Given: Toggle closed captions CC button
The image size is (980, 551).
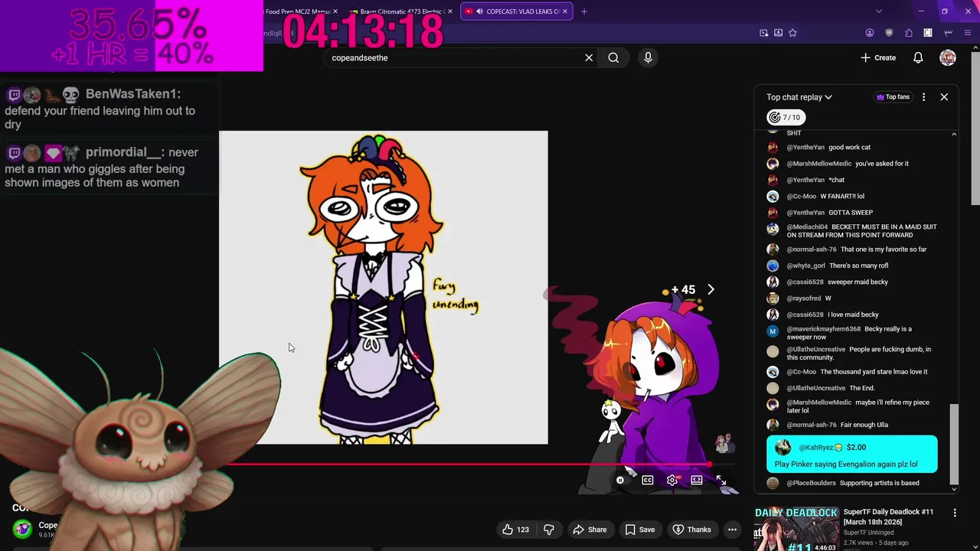Looking at the screenshot, I should (648, 480).
